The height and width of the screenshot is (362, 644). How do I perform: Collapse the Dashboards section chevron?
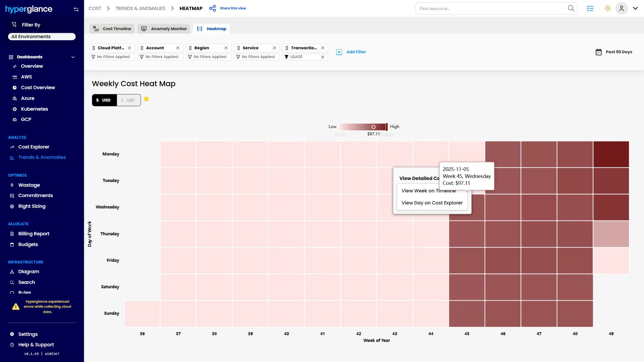(73, 57)
